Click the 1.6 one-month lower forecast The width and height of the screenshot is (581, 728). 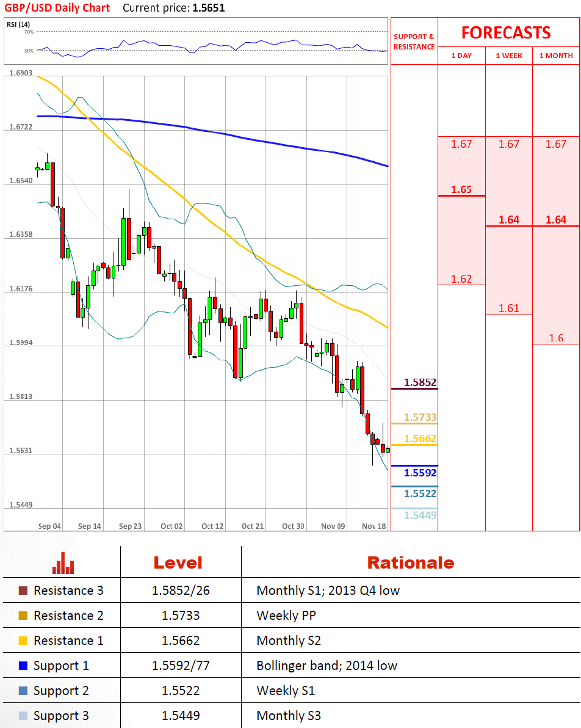(x=556, y=338)
